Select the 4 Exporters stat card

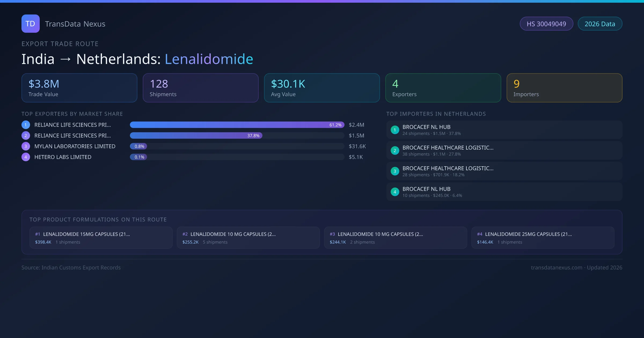click(x=443, y=88)
